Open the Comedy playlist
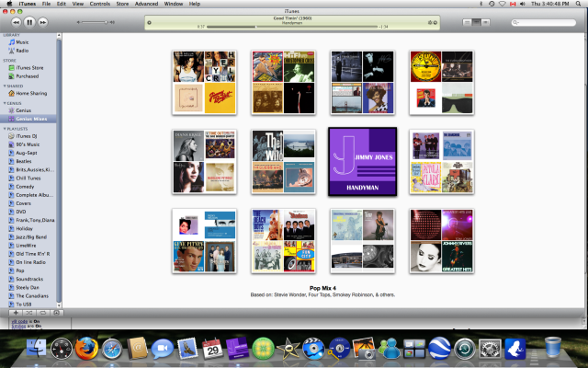 click(25, 186)
